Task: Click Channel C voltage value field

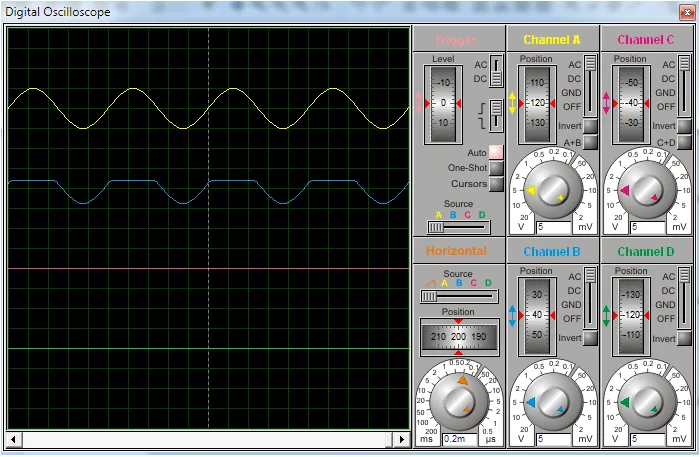Action: tap(648, 227)
